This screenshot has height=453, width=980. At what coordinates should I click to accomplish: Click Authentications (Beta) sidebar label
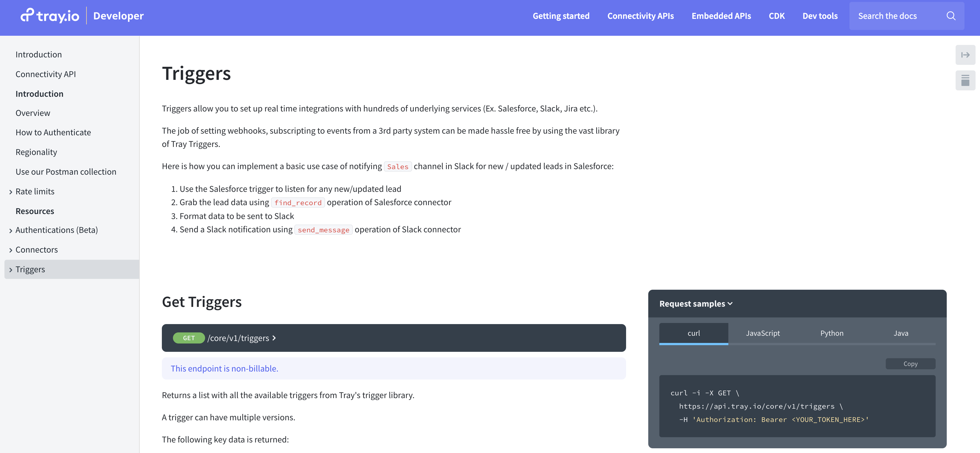click(x=57, y=230)
